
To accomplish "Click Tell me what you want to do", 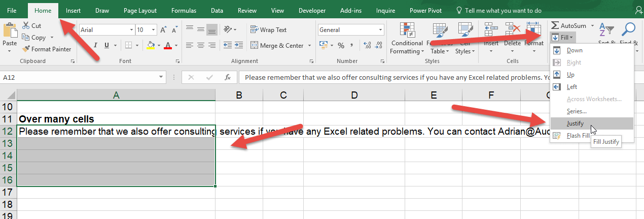I will click(504, 10).
